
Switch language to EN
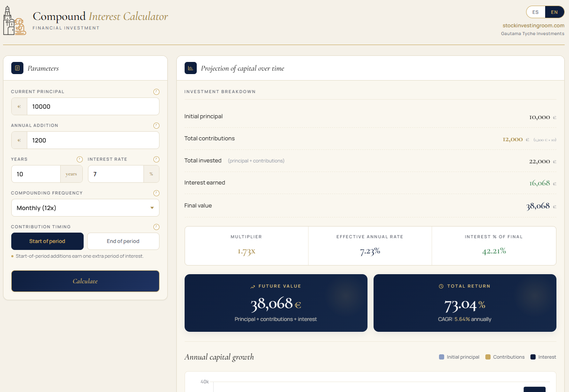[554, 12]
